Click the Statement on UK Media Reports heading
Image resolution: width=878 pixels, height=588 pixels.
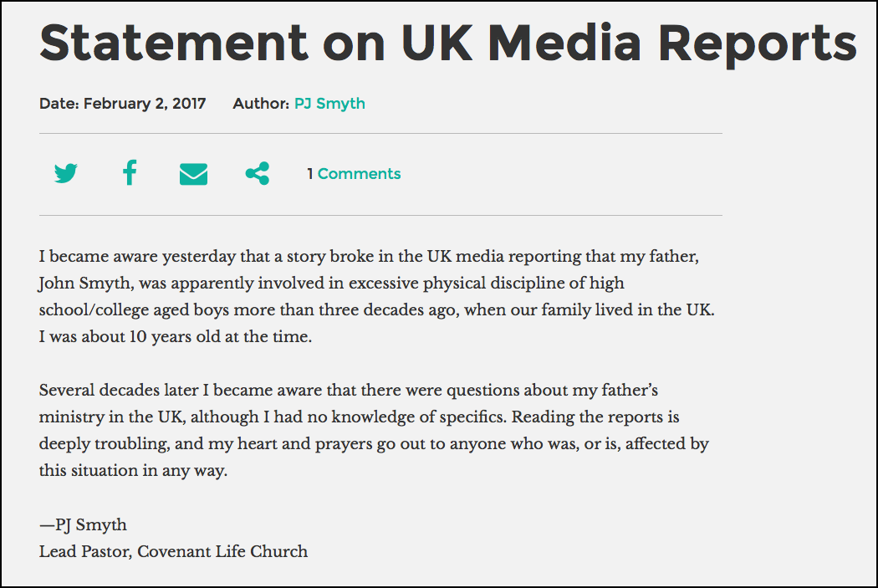tap(448, 43)
